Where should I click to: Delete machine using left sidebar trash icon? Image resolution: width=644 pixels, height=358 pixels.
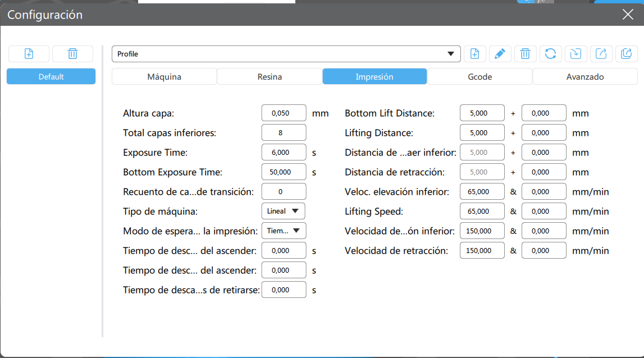72,54
